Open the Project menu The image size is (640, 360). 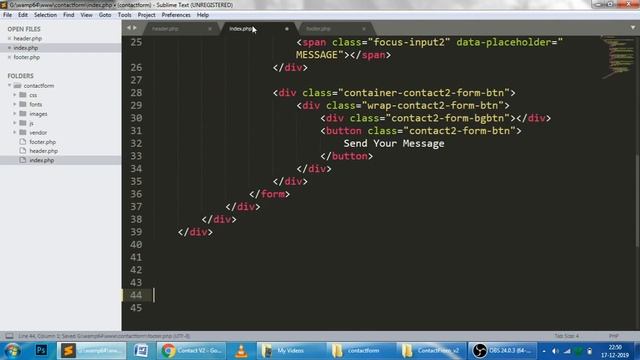pos(147,15)
